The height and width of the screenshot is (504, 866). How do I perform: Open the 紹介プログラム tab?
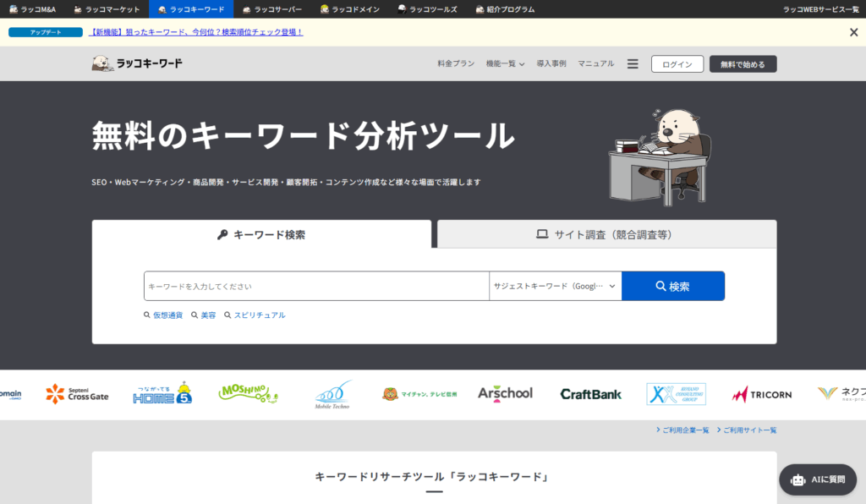tap(505, 9)
